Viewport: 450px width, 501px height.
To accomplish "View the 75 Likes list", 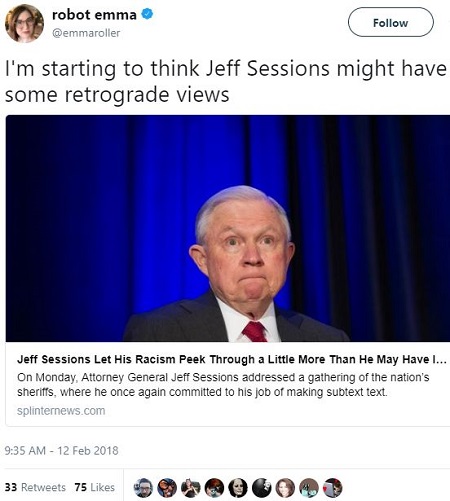I will pos(95,487).
